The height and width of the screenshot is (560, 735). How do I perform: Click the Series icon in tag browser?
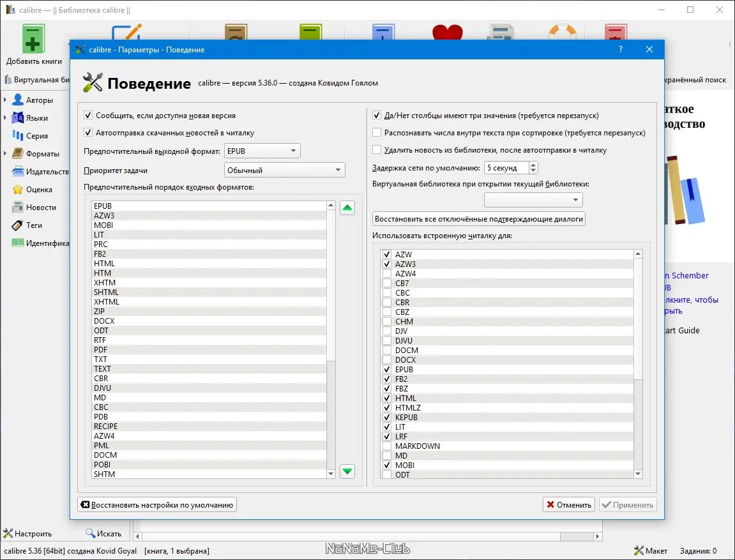18,135
